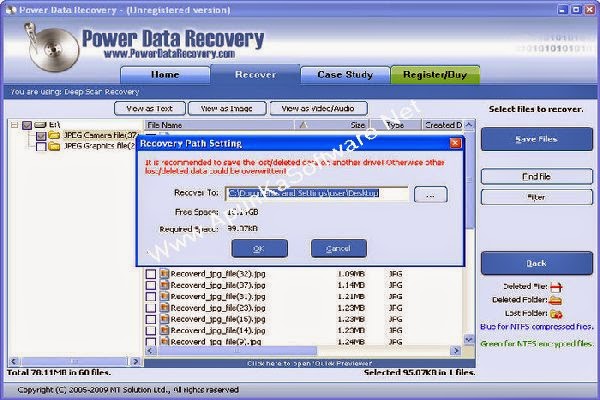The height and width of the screenshot is (400, 600).
Task: Click the image icon of Recoverd_jpg_file(3.).jpg
Action: point(165,296)
